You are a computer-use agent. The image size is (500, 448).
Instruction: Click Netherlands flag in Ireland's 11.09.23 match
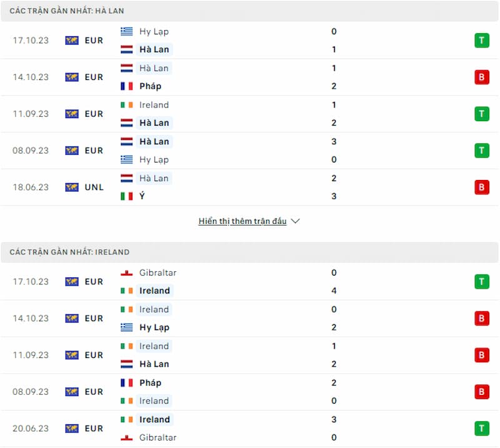127,364
